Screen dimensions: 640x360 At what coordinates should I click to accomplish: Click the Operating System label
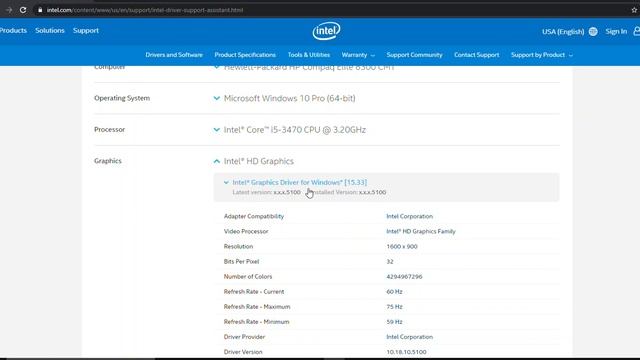(122, 98)
